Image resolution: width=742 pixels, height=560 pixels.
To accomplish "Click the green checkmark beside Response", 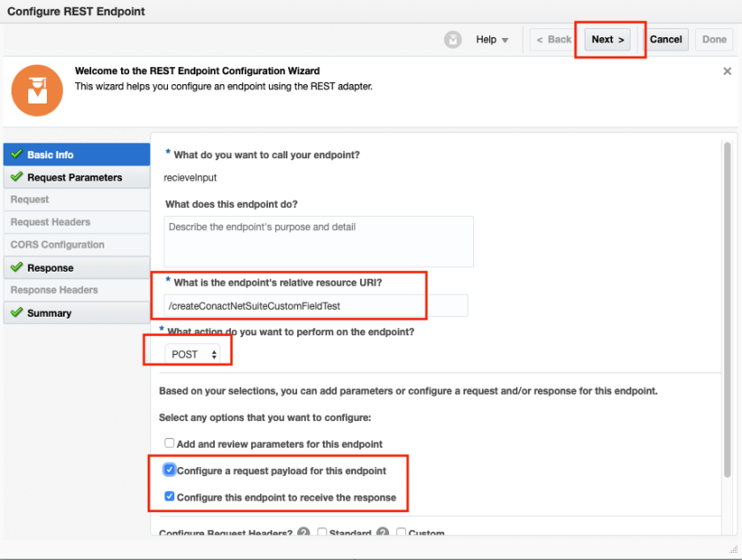I will pos(16,267).
